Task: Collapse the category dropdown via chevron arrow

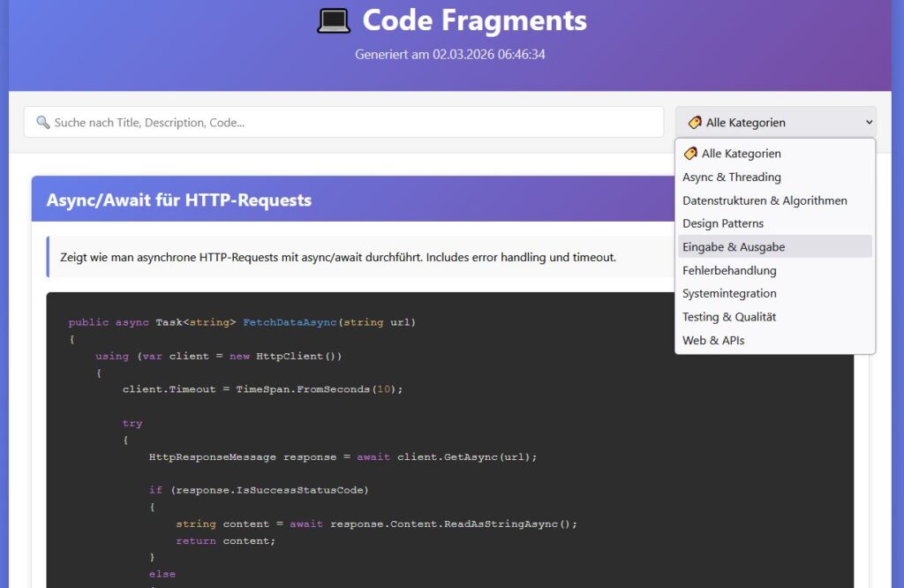Action: coord(869,123)
